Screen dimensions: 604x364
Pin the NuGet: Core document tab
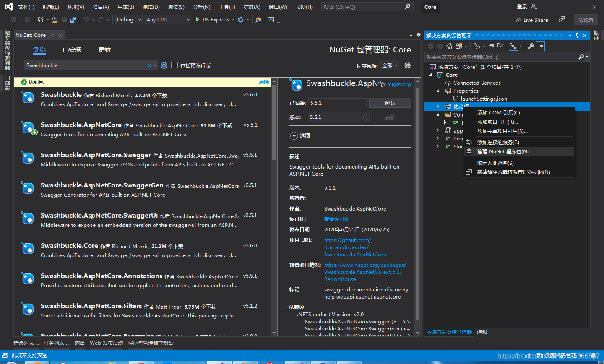point(53,35)
